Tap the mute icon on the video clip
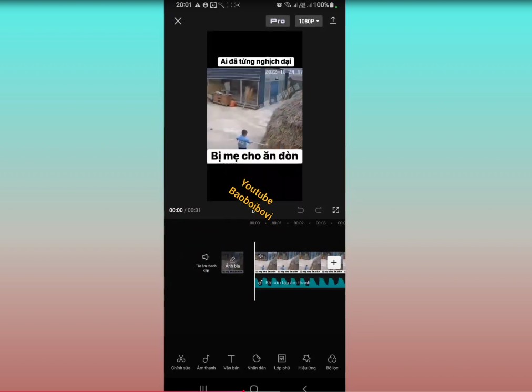 (x=261, y=256)
